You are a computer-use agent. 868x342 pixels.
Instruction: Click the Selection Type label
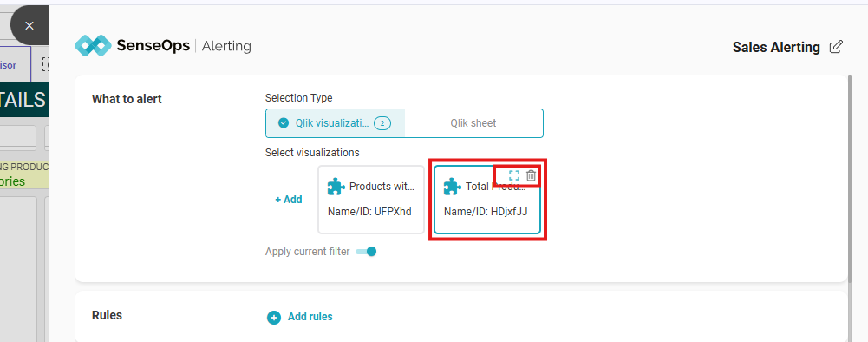pos(299,98)
